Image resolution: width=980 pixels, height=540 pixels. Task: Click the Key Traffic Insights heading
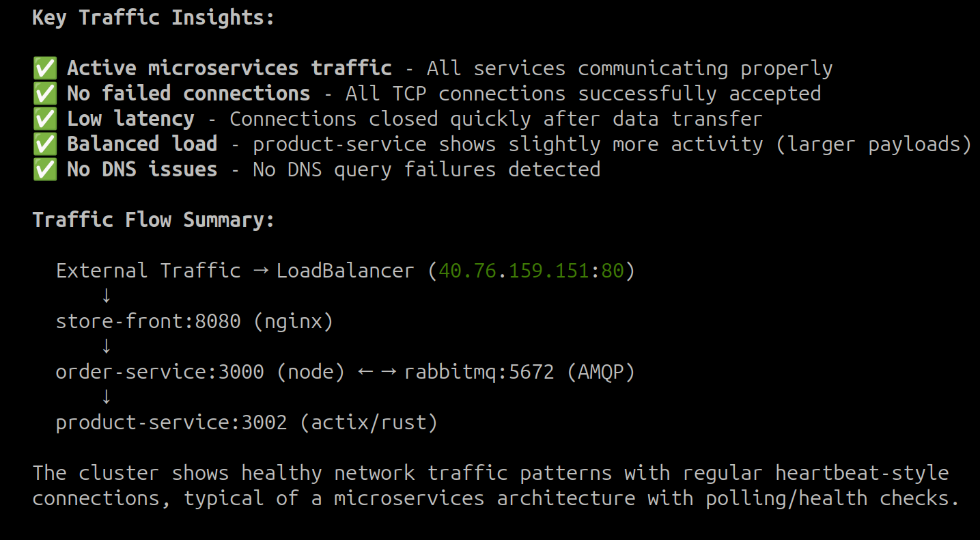[x=153, y=18]
